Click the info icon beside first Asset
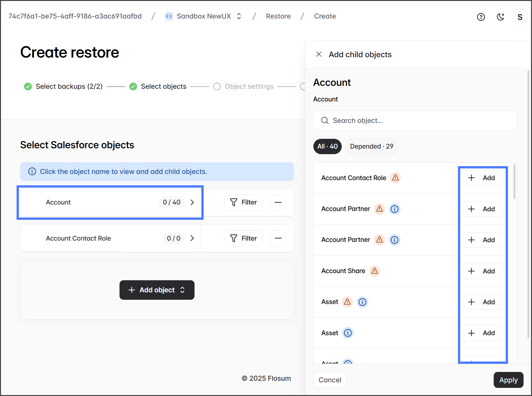The height and width of the screenshot is (396, 532). pos(362,302)
